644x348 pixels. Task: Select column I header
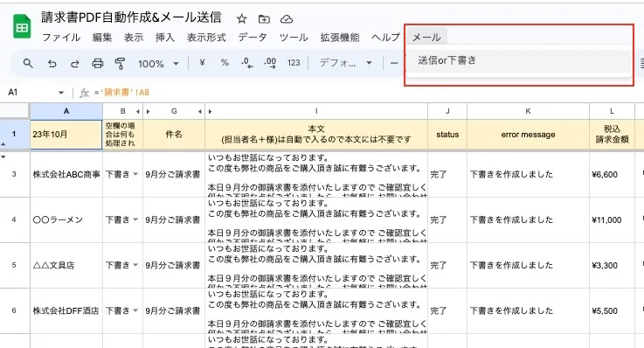pos(316,111)
